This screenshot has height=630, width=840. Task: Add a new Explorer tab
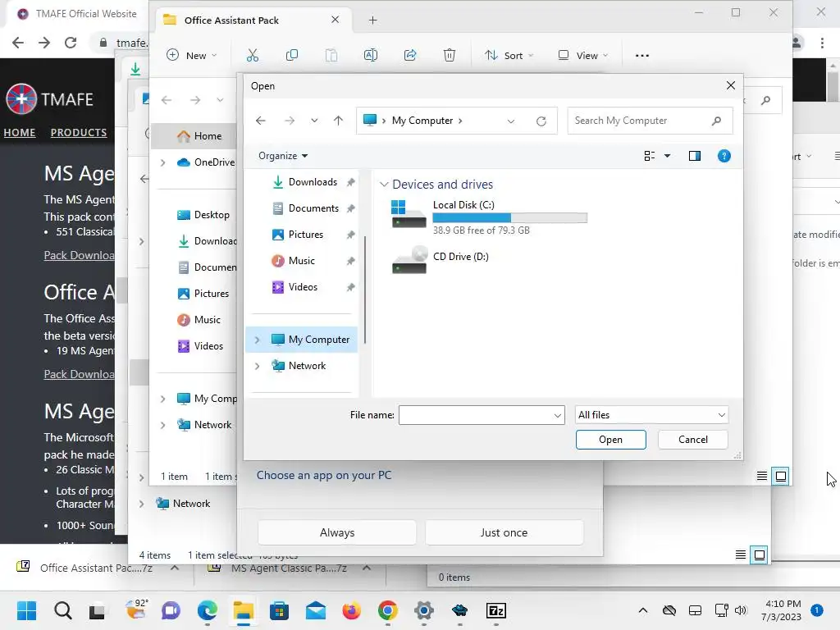tap(373, 21)
